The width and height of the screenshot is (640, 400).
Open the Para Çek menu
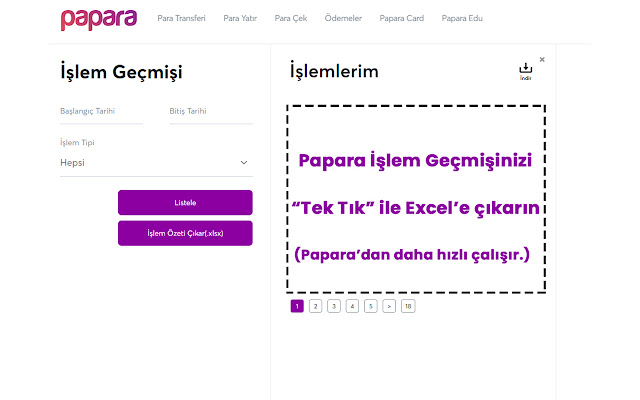291,18
